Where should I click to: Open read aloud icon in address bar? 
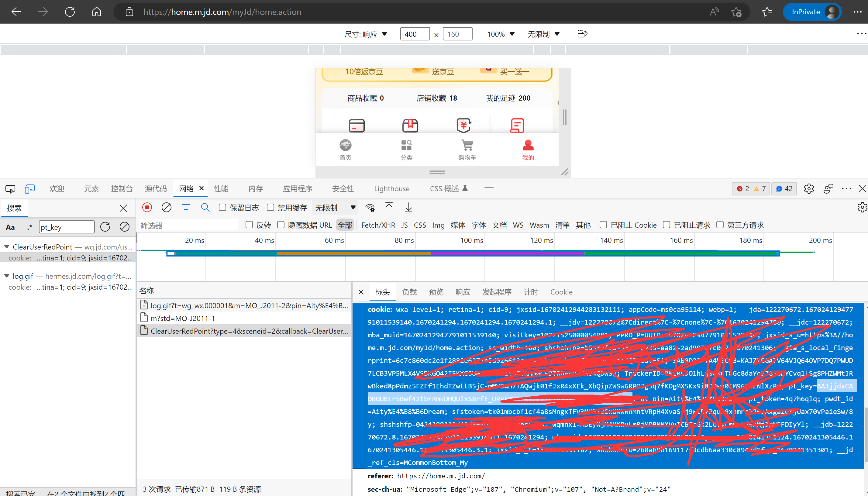pyautogui.click(x=714, y=12)
